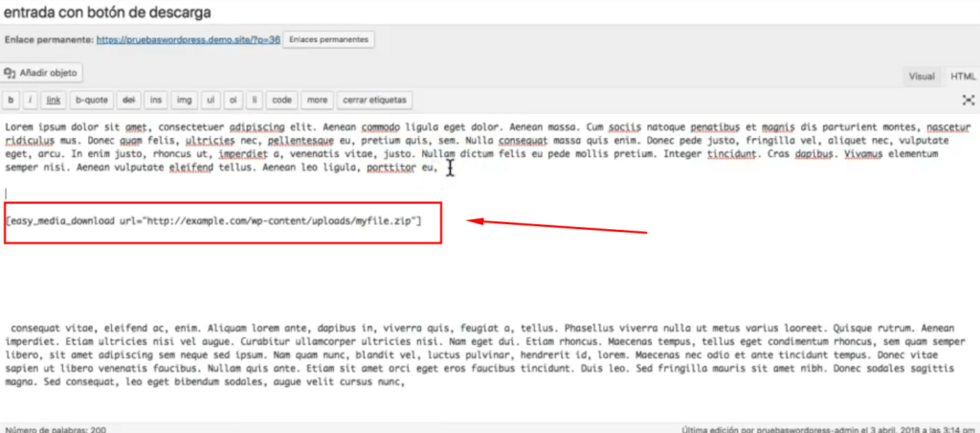The width and height of the screenshot is (980, 433).
Task: Click the easy_media_download shortcode text
Action: [213, 221]
